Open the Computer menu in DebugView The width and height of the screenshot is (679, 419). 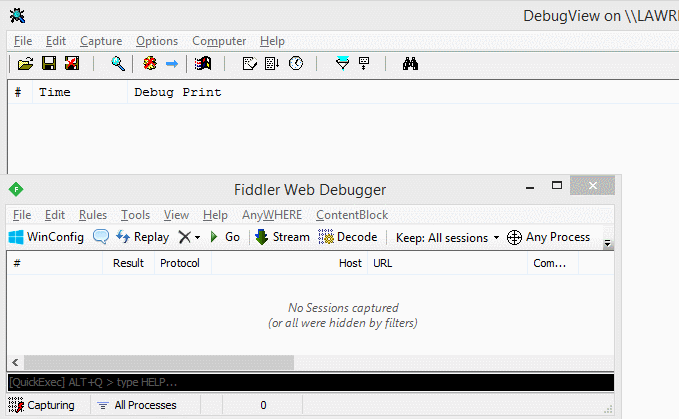[219, 41]
